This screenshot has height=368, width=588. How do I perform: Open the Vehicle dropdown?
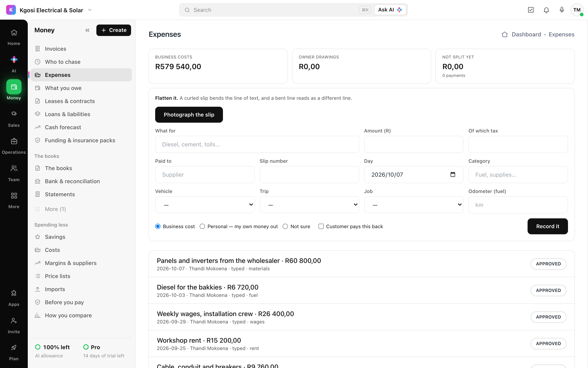205,205
